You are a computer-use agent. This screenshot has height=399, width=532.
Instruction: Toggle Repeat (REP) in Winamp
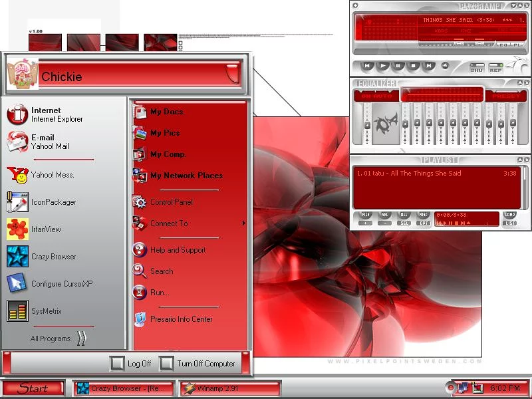click(x=495, y=68)
